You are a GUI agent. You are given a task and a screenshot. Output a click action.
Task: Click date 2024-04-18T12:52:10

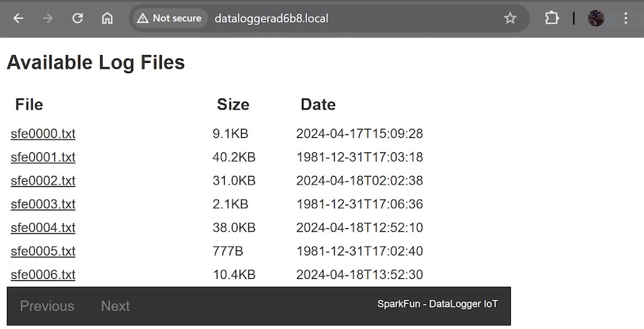359,227
